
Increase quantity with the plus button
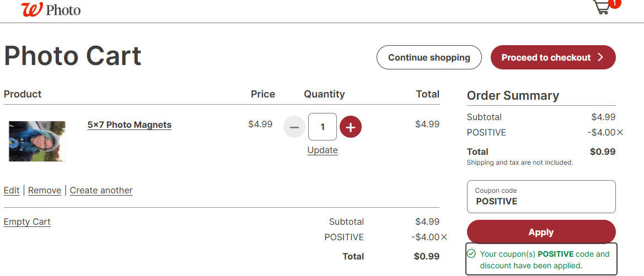tap(351, 127)
